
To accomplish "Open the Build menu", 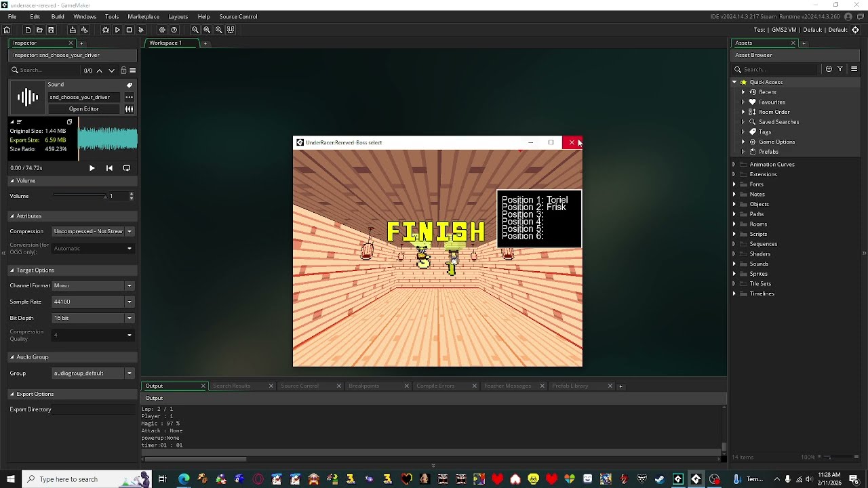I will (x=58, y=17).
